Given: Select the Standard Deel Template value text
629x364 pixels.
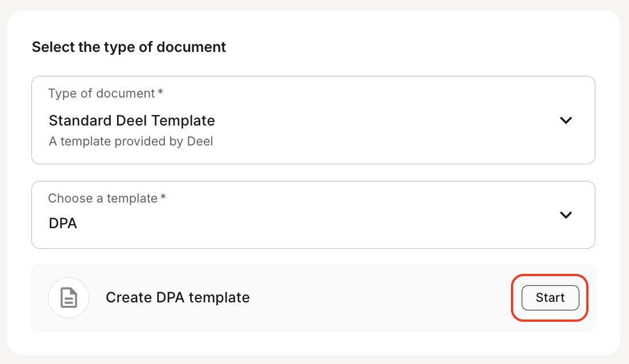Looking at the screenshot, I should 132,120.
